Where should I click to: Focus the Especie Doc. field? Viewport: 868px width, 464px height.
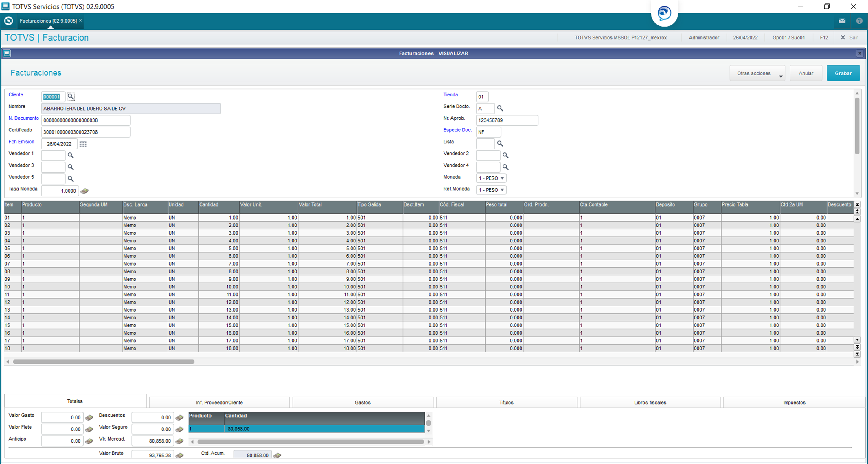pos(489,132)
